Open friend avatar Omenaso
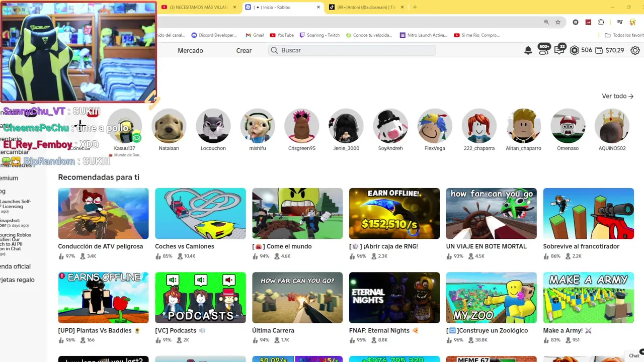Viewport: 644px width, 362px height. click(x=568, y=126)
